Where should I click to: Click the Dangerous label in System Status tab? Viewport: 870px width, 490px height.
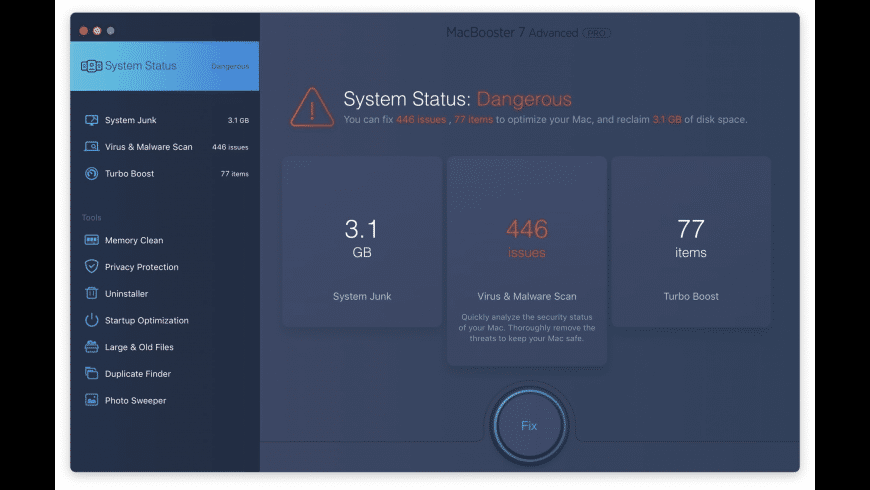(x=230, y=66)
